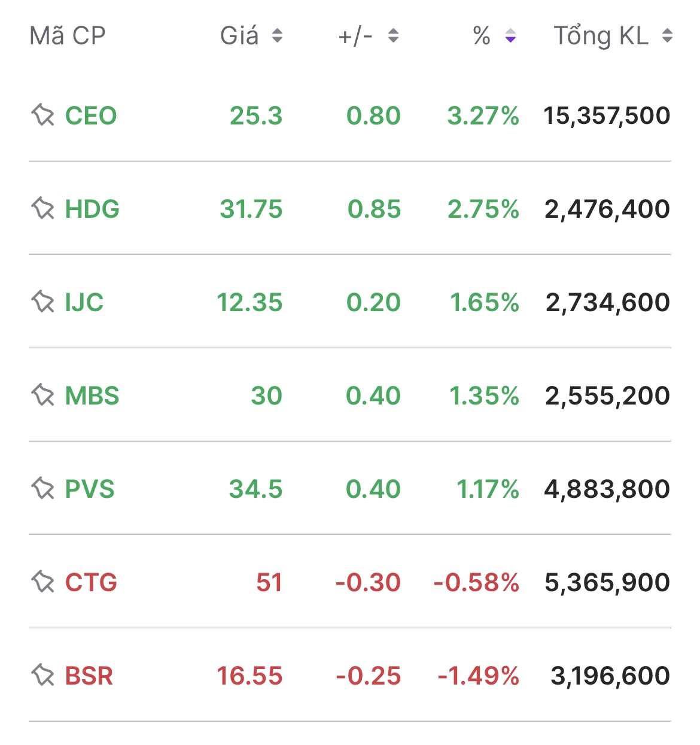Select the IJC ticker symbol
Image resolution: width=700 pixels, height=745 pixels.
[84, 302]
